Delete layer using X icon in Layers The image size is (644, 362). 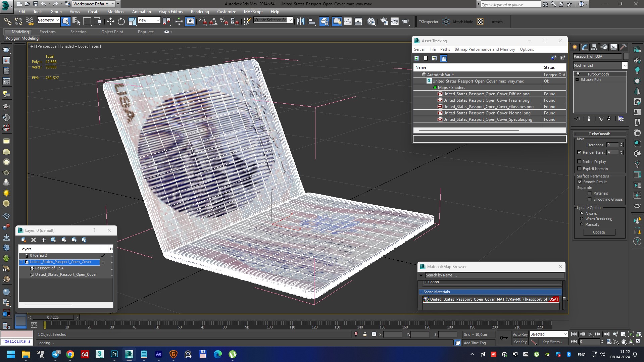click(34, 240)
